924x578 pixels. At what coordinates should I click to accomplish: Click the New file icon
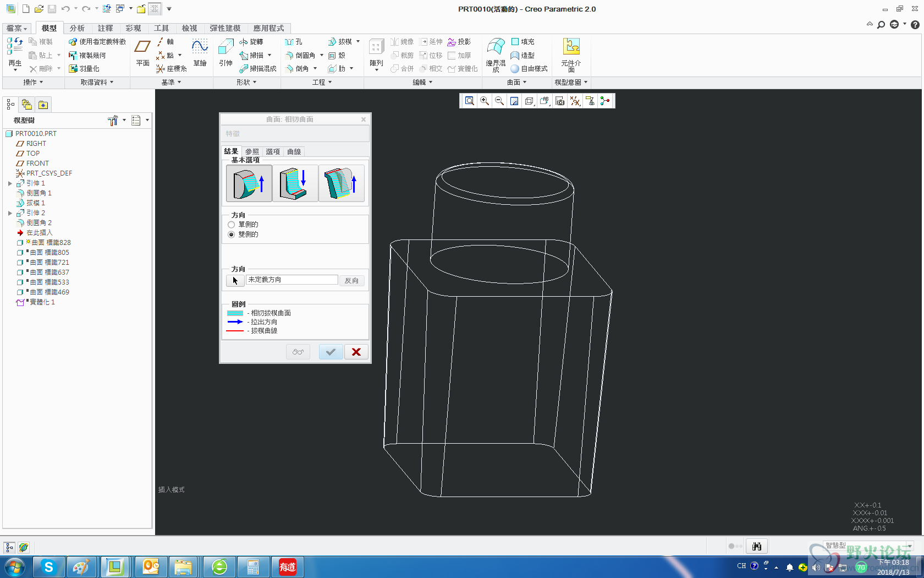pyautogui.click(x=25, y=9)
